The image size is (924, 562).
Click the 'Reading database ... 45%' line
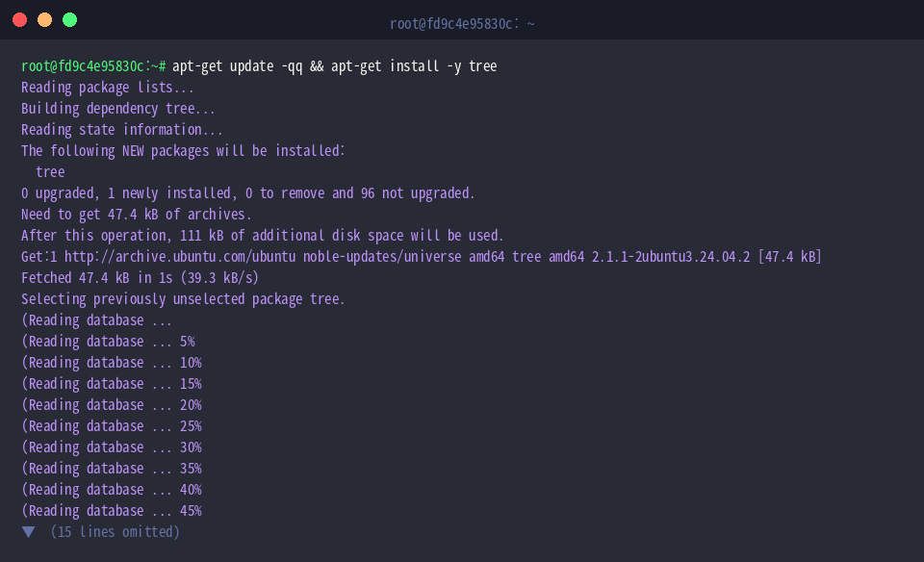coord(112,511)
